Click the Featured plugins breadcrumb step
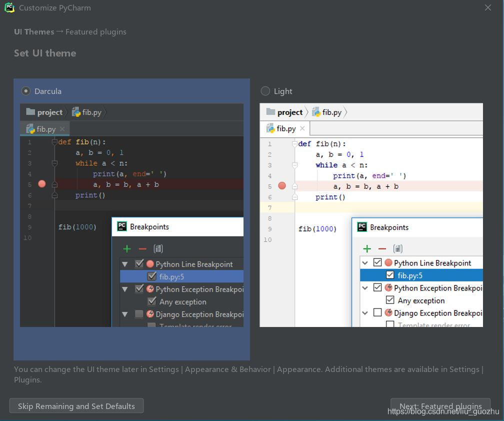This screenshot has height=421, width=504. [96, 32]
